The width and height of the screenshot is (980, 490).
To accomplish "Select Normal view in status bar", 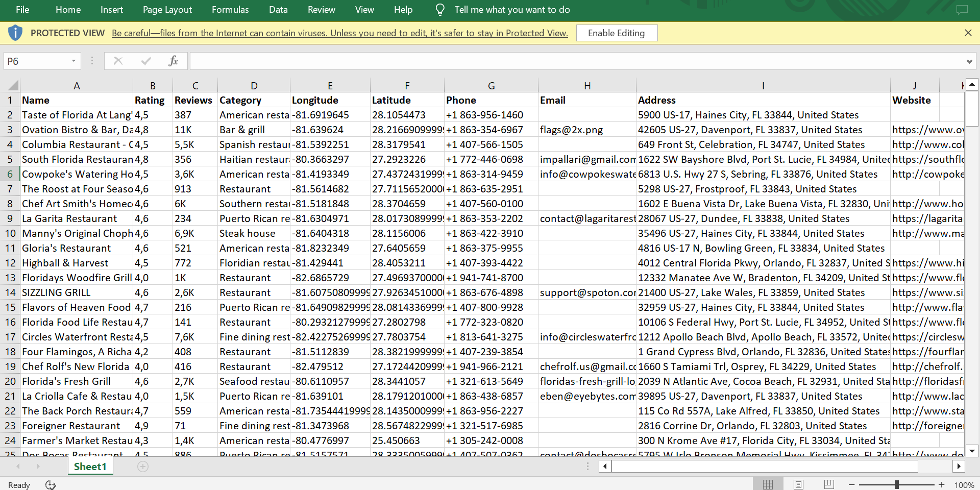I will point(768,484).
